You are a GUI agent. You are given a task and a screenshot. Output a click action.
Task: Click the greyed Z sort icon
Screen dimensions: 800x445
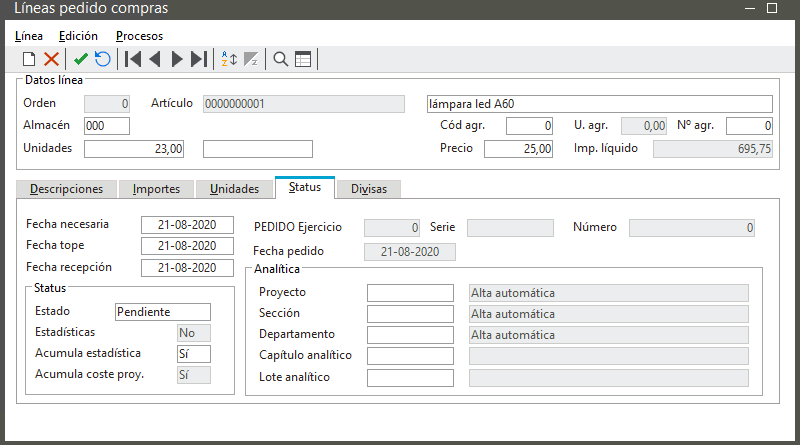click(x=251, y=59)
